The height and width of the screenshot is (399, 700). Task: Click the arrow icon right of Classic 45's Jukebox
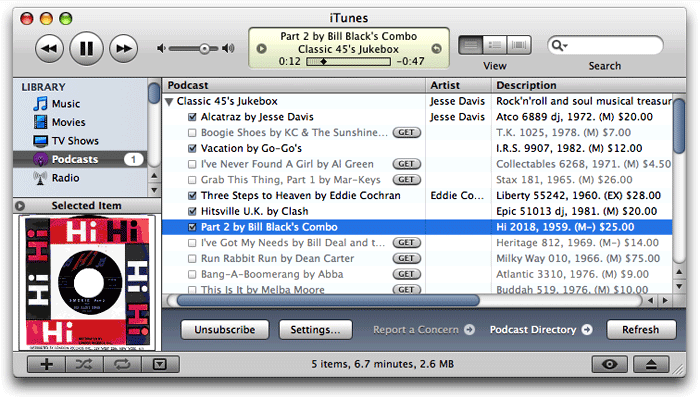pyautogui.click(x=436, y=49)
